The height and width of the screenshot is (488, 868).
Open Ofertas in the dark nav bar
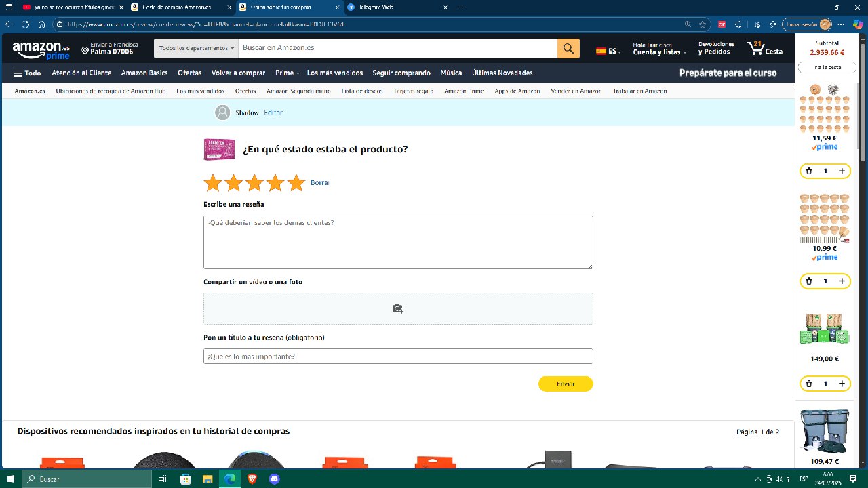190,73
